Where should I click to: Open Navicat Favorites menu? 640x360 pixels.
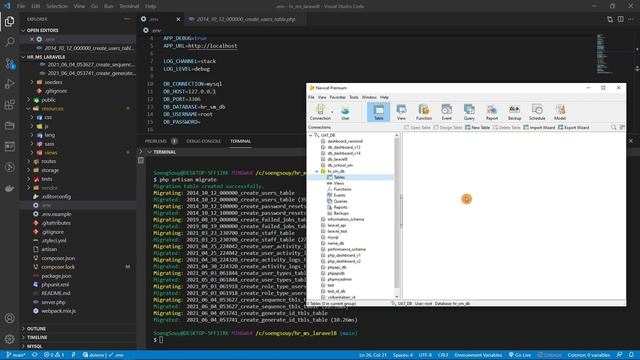[x=337, y=97]
